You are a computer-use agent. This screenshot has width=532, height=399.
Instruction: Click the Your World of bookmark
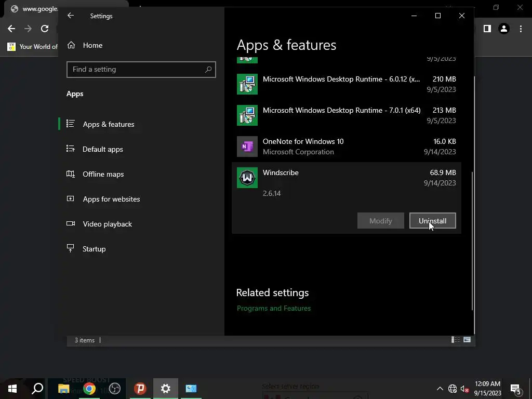(33, 46)
